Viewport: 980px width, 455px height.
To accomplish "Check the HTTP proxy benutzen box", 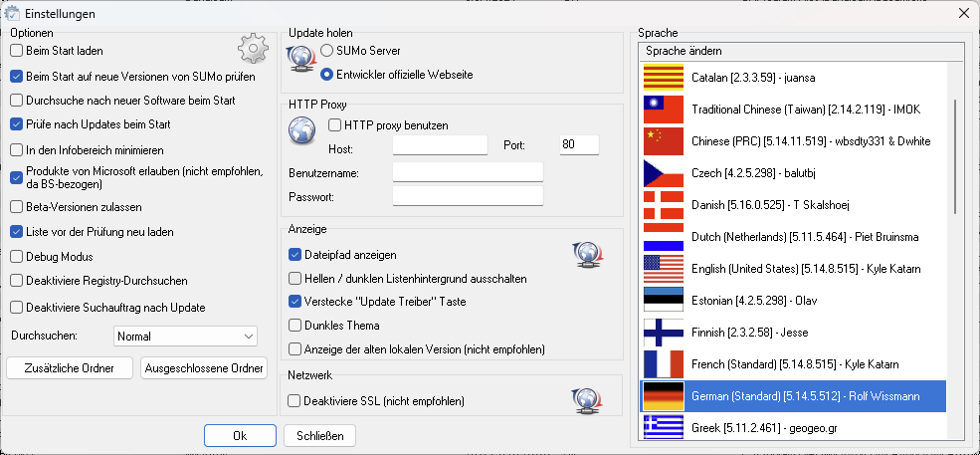I will (x=335, y=125).
